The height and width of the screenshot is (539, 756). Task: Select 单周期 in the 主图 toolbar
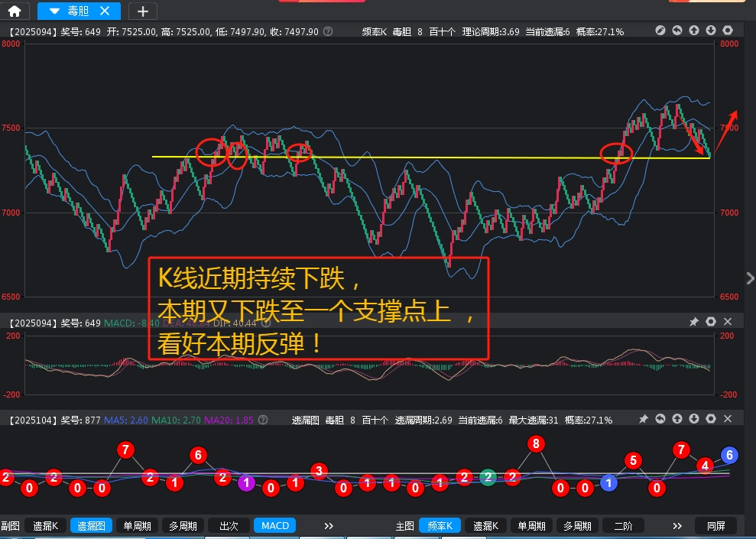[x=531, y=525]
